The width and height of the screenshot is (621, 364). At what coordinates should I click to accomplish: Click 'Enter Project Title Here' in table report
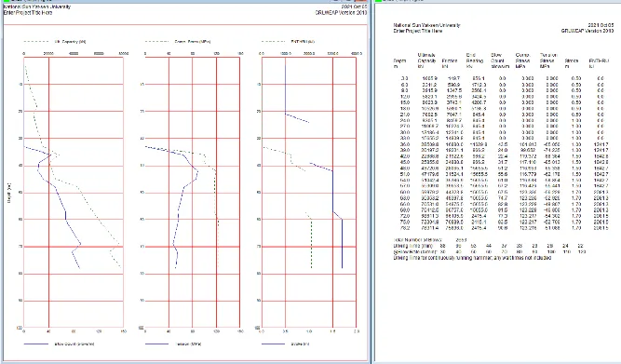click(418, 31)
